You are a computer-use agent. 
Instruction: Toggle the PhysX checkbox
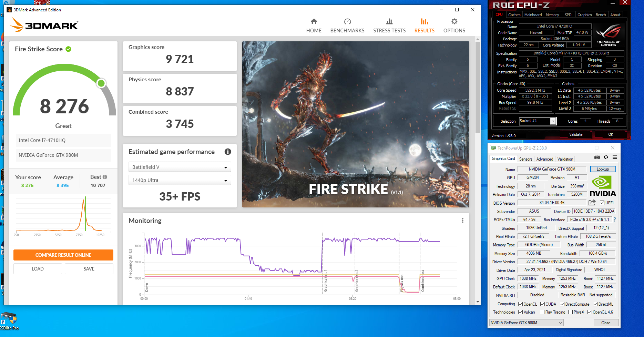[x=571, y=312]
